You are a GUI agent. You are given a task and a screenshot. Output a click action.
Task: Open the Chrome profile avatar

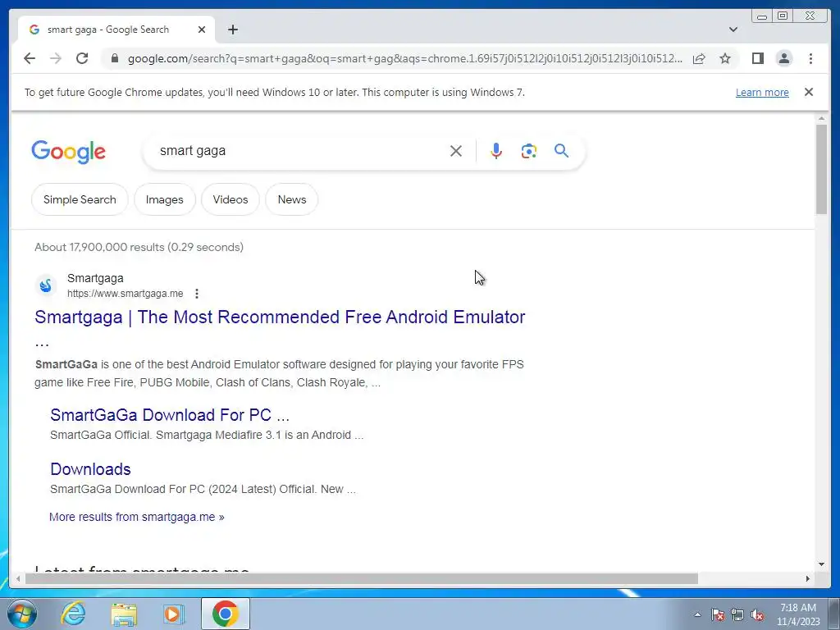coord(783,58)
